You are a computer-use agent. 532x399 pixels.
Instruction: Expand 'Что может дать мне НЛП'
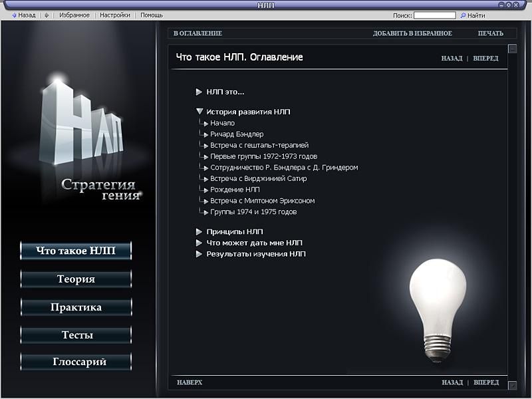click(199, 243)
